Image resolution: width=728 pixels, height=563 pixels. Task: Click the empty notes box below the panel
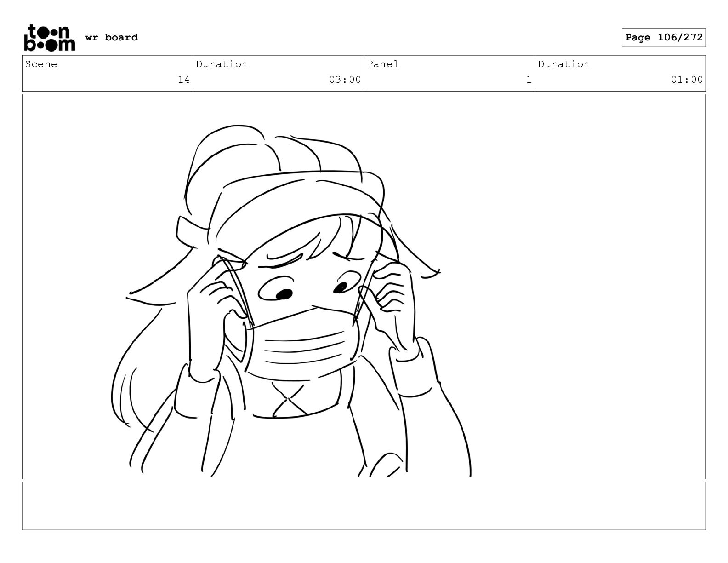point(364,506)
